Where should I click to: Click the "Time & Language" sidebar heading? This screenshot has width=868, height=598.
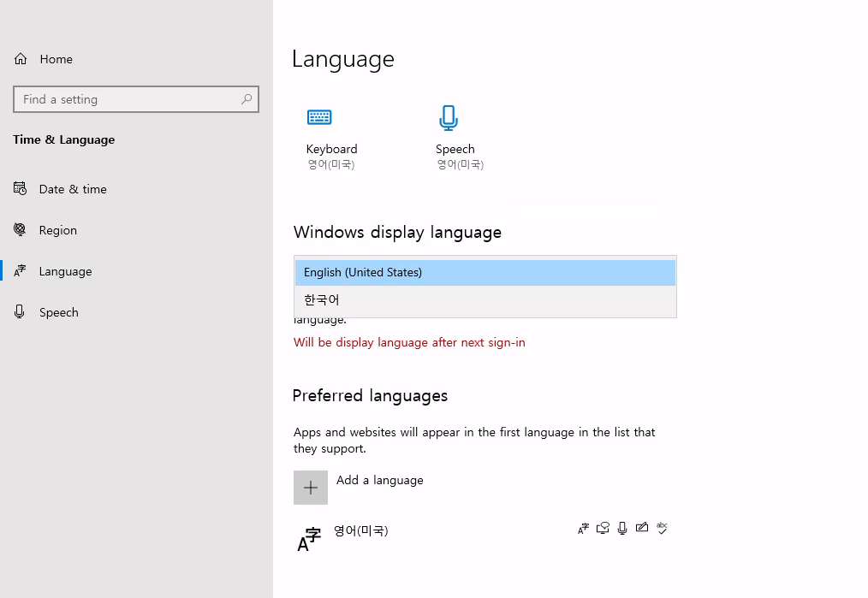pyautogui.click(x=64, y=139)
